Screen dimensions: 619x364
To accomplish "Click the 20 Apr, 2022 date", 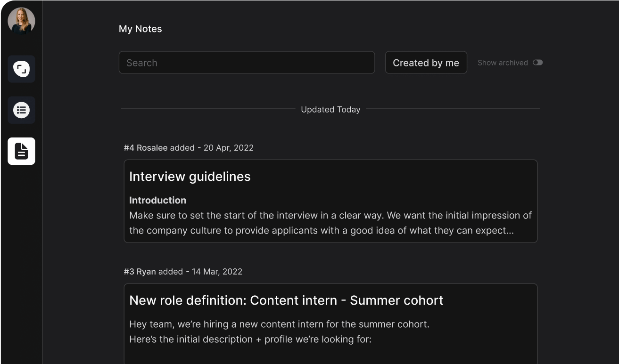I will [x=228, y=148].
